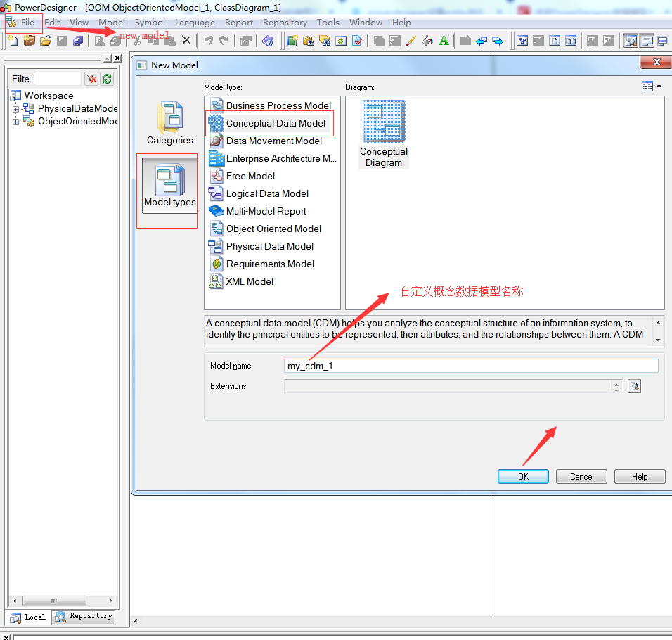Screen dimensions: 672x640
Task: Select Business Process Model type
Action: pyautogui.click(x=271, y=105)
